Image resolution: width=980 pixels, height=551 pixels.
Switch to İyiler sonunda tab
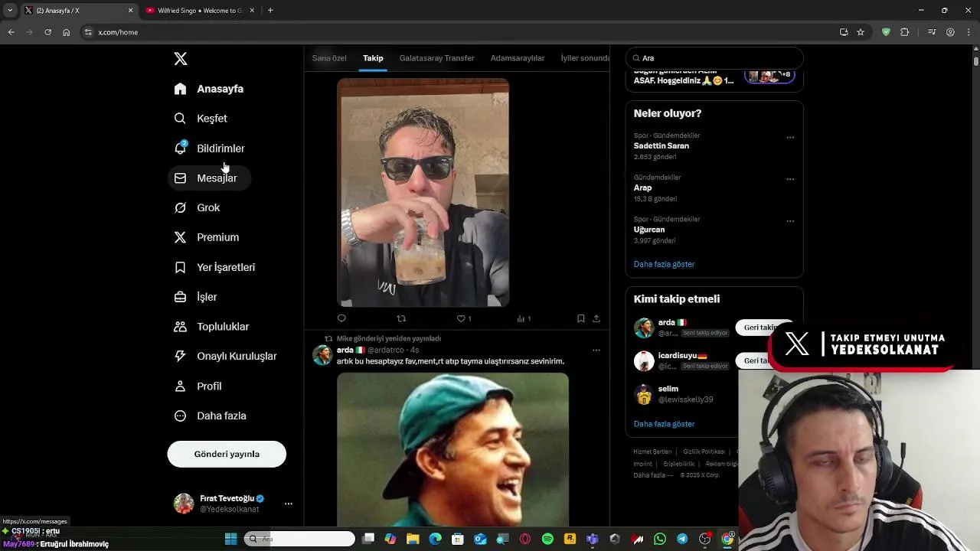pos(586,58)
